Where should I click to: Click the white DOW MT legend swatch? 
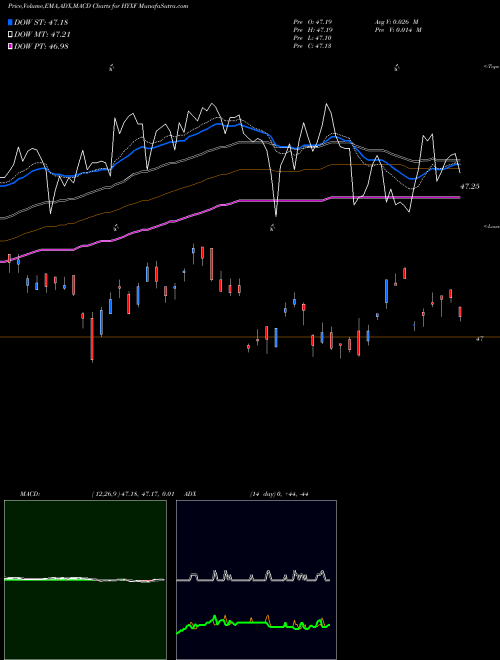(10, 35)
